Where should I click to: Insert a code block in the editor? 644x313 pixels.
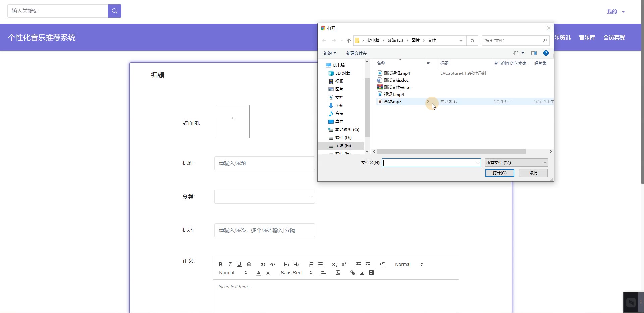pyautogui.click(x=273, y=264)
